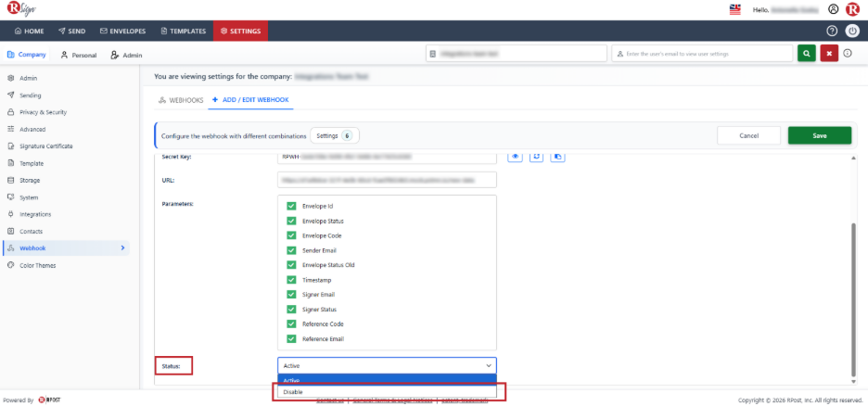The image size is (868, 406).
Task: Go to TEMPLATES in navigation bar
Action: (184, 31)
